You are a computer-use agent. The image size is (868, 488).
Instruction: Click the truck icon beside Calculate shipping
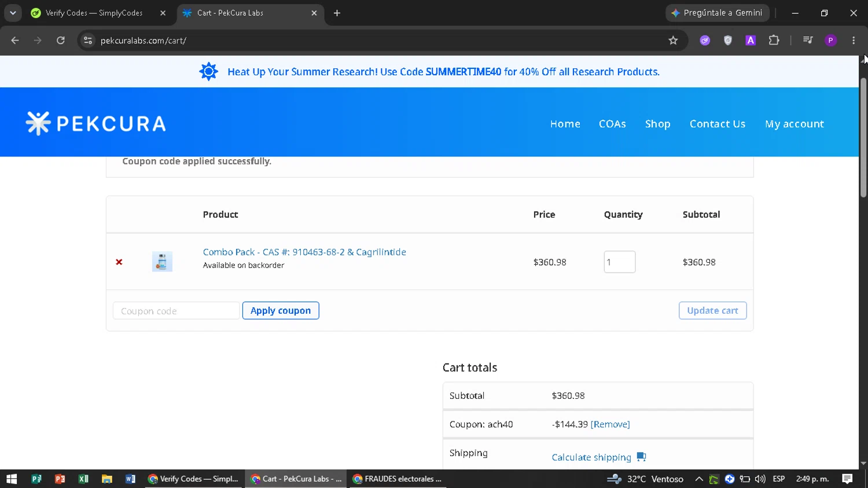641,457
